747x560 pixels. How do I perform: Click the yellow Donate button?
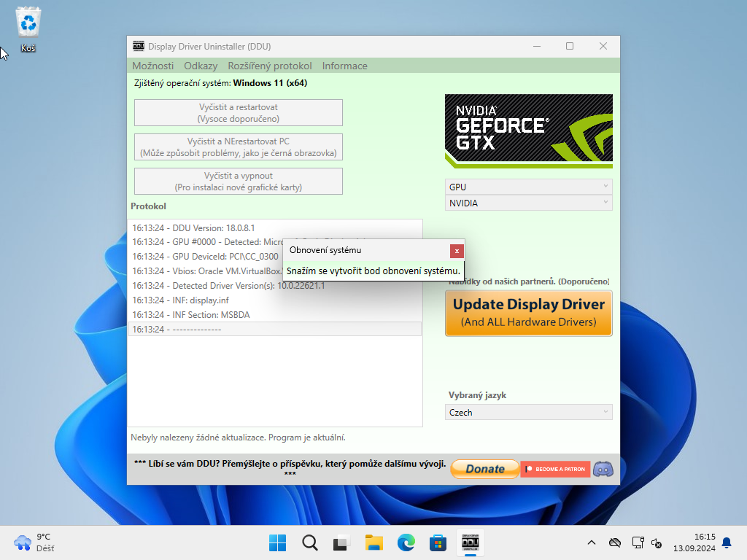tap(484, 469)
